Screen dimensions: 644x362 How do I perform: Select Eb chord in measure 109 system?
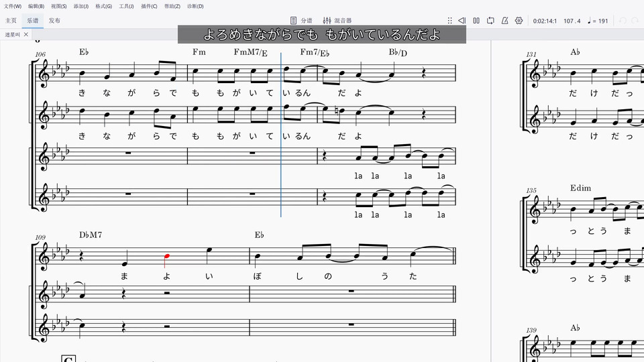[259, 235]
